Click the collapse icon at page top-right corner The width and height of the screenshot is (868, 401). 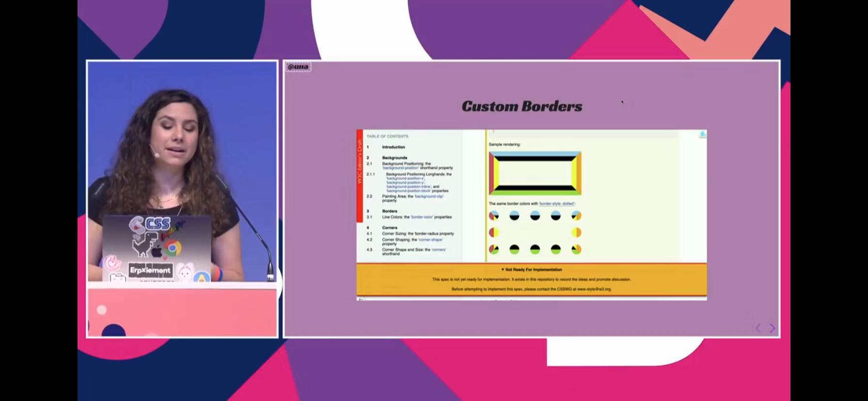703,134
